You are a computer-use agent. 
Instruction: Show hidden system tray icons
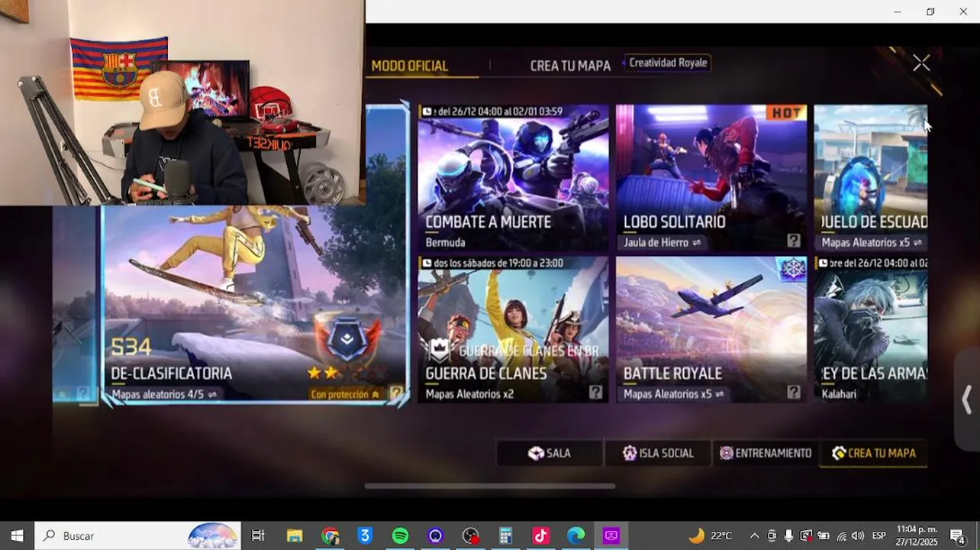tap(754, 535)
